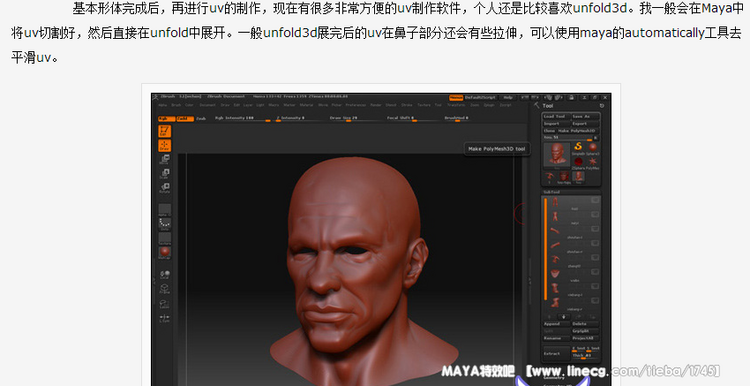Screen dimensions: 750x386
Task: Adjust the Rgb Intensity slider
Action: pos(243,119)
